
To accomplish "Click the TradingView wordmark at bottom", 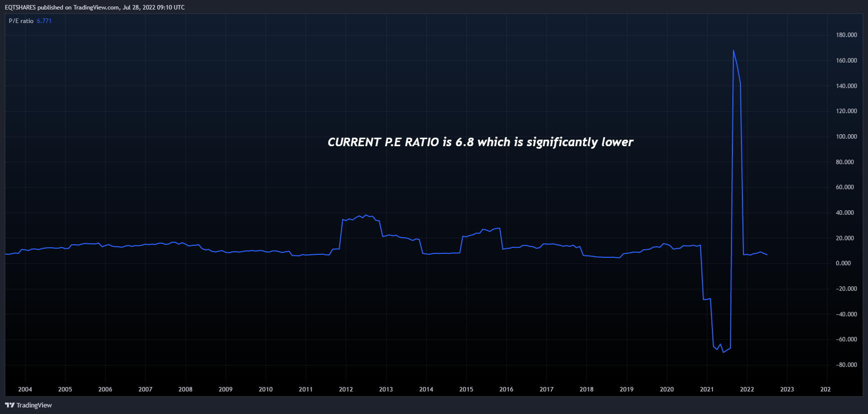I will click(34, 405).
